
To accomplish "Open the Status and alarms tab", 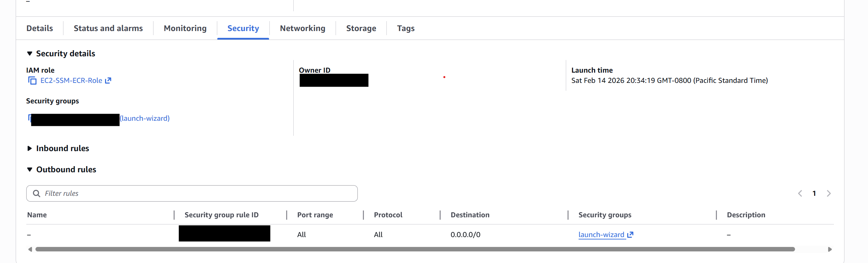I will (x=108, y=28).
